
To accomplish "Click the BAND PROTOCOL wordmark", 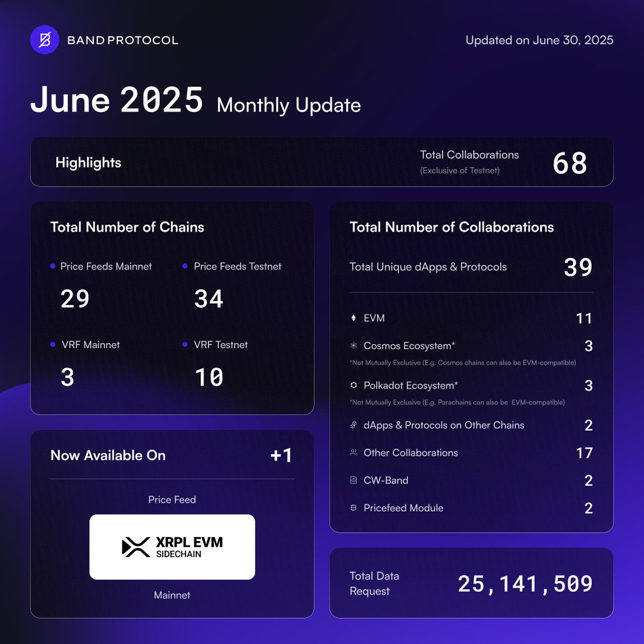I will click(122, 40).
